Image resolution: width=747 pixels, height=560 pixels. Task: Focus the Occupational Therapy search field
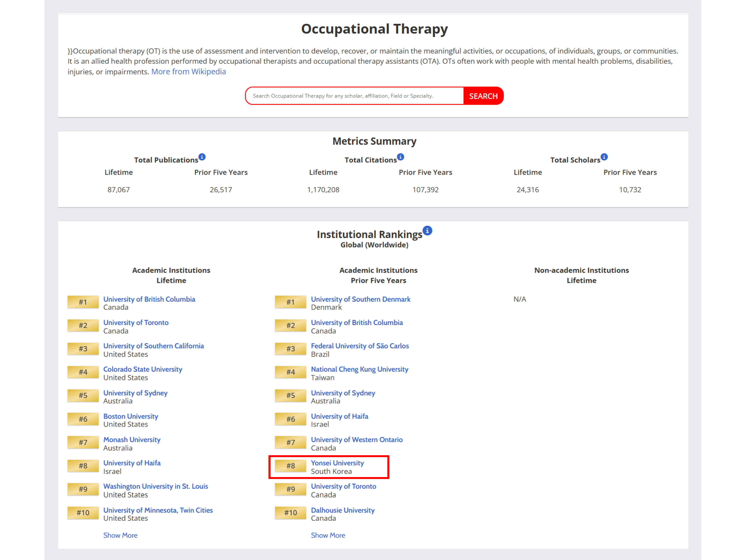click(x=354, y=96)
